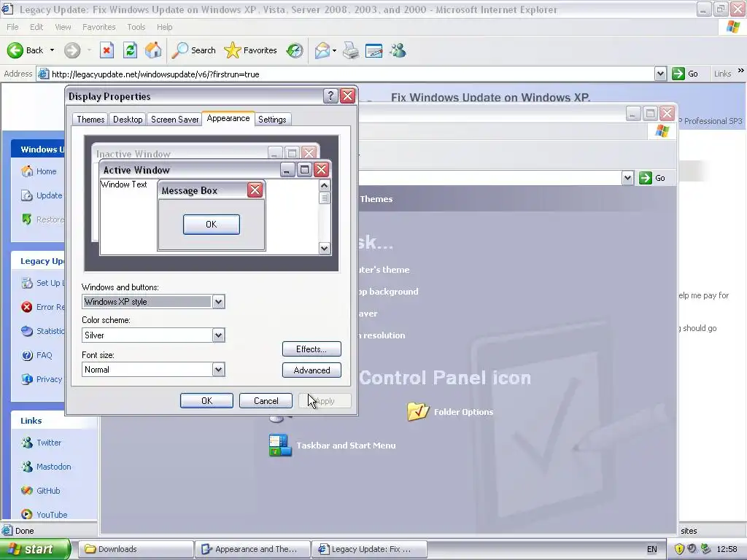The width and height of the screenshot is (747, 560).
Task: Click the FAQ question icon in sidebar
Action: click(27, 355)
